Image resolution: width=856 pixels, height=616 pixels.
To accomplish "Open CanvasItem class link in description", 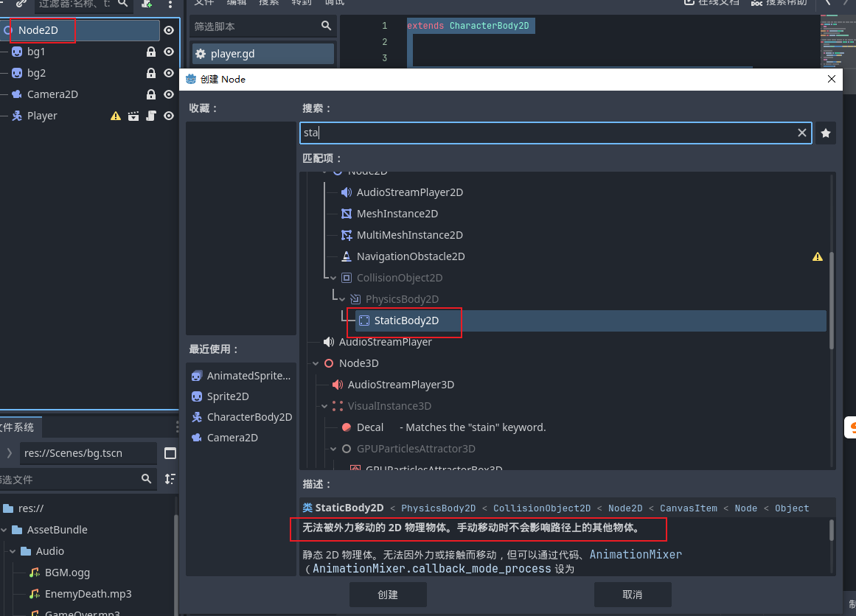I will point(689,508).
